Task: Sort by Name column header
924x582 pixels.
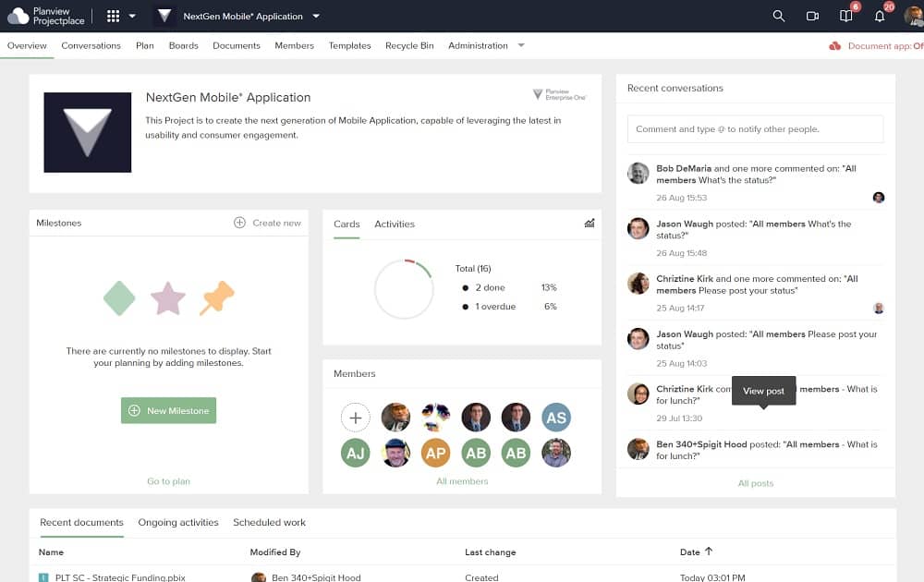Action: click(x=51, y=552)
